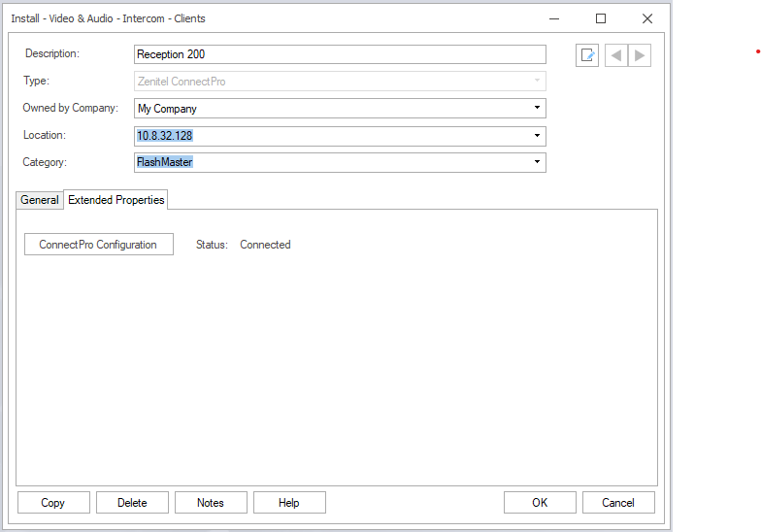761x532 pixels.
Task: Select the Extended Properties tab
Action: tap(116, 200)
